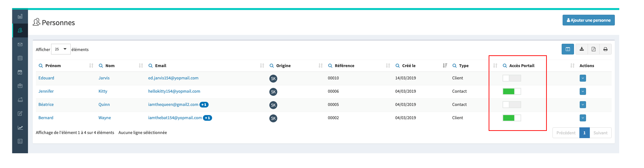Open Wayne last name link
The height and width of the screenshot is (168, 644).
click(x=105, y=118)
